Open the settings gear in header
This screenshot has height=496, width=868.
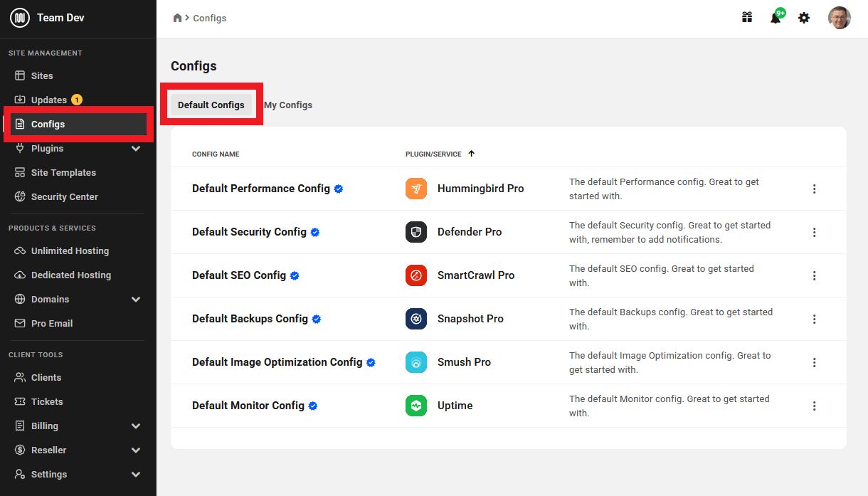coord(804,18)
